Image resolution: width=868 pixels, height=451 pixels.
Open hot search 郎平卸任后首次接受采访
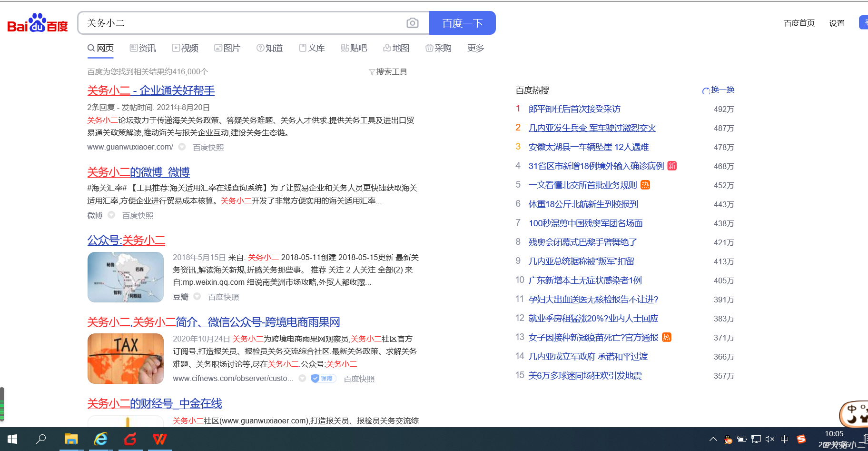[574, 109]
